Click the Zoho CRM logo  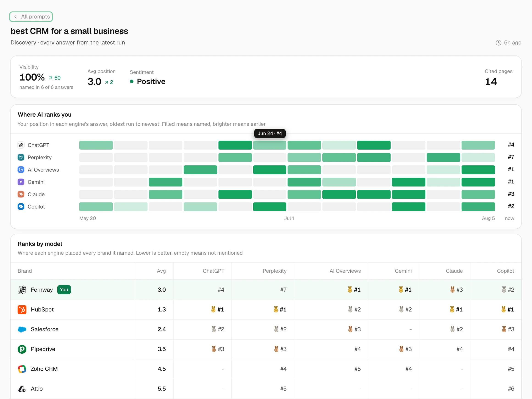(22, 369)
